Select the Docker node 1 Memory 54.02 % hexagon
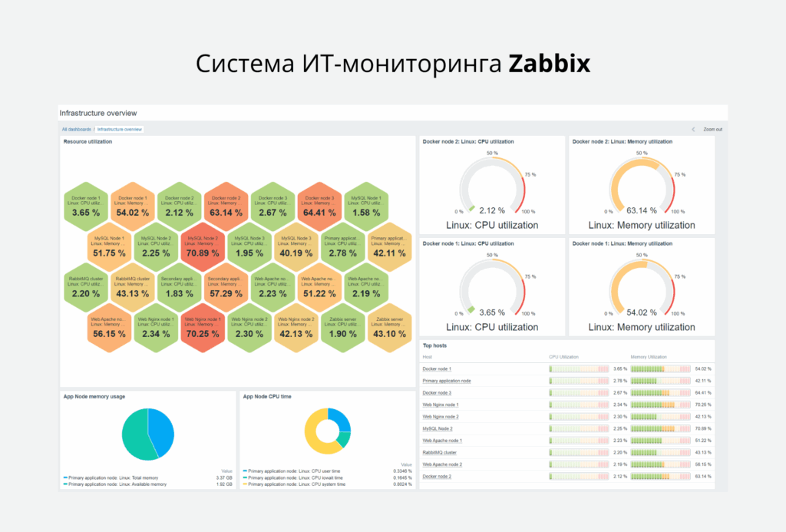The height and width of the screenshot is (532, 786). tap(132, 207)
